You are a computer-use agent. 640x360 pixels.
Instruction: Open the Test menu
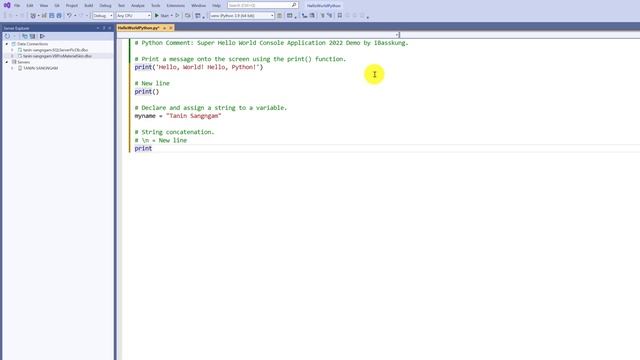pos(121,6)
